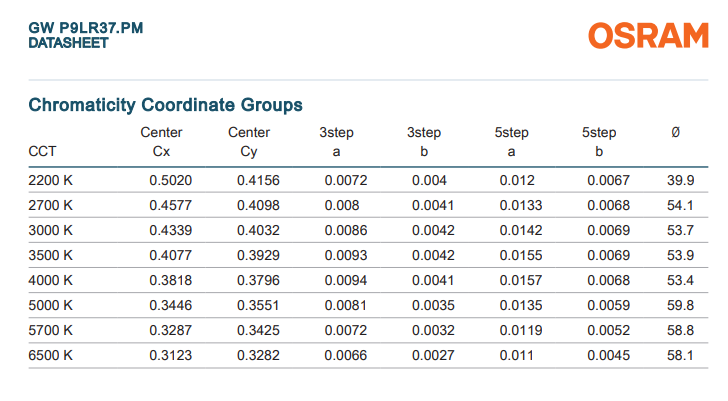Image resolution: width=728 pixels, height=401 pixels.
Task: Click the 5step b column header
Action: pos(599,142)
